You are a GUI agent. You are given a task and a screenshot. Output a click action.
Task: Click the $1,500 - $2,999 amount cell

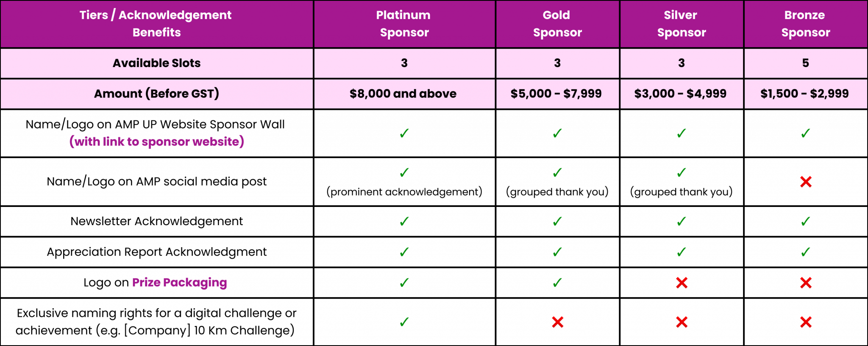tap(804, 94)
